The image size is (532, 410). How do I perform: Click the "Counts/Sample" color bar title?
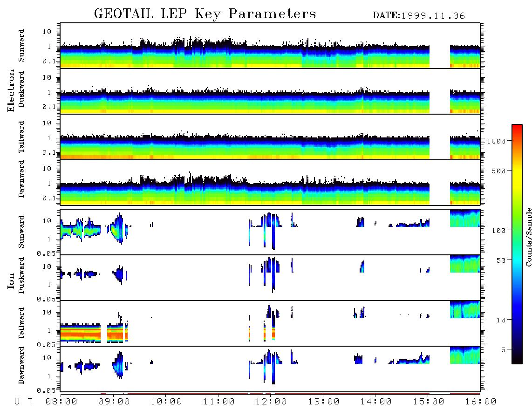(528, 237)
